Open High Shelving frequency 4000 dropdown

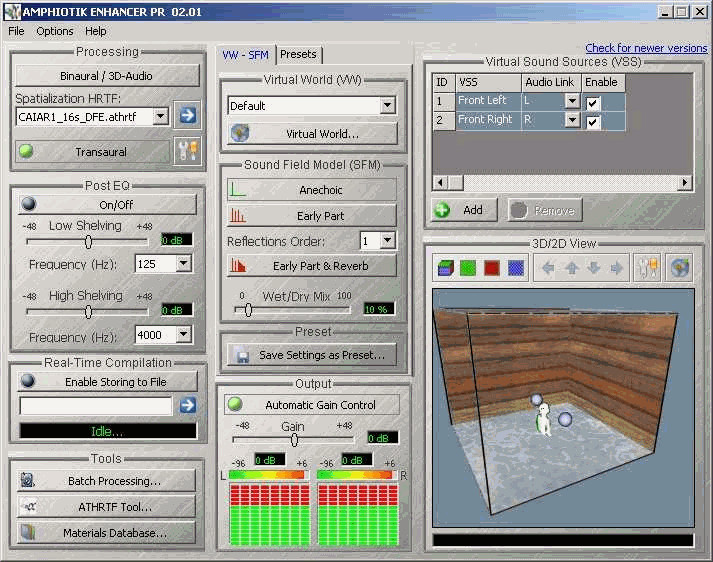click(183, 334)
